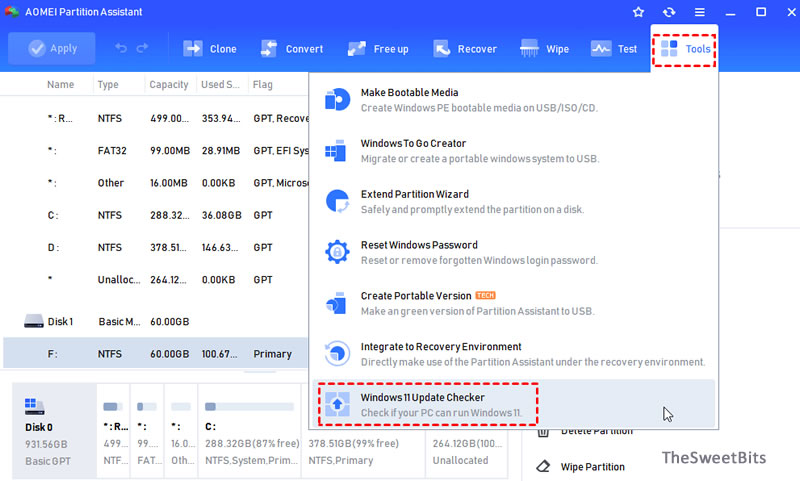The height and width of the screenshot is (481, 800).
Task: Click the Recover toolbar icon
Action: click(x=441, y=48)
